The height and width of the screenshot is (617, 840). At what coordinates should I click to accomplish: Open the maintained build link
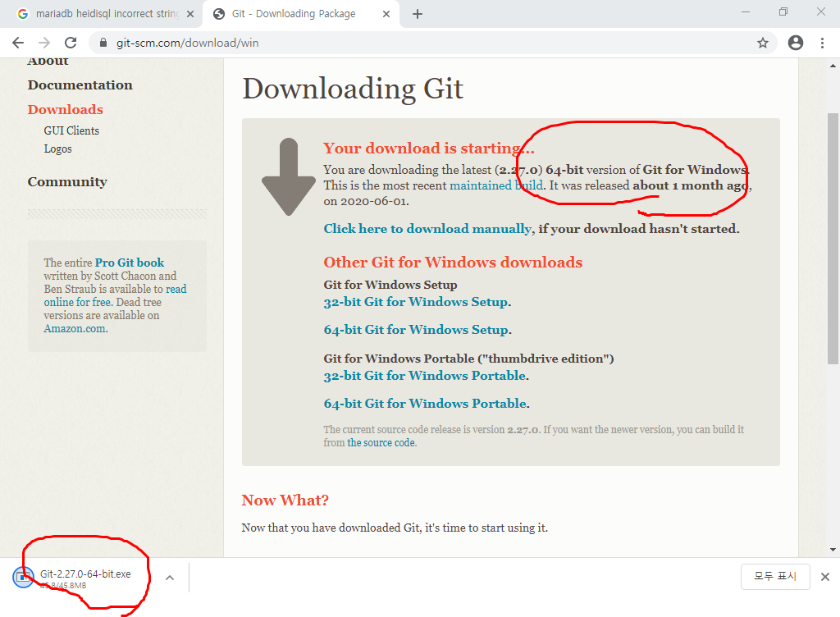point(496,185)
